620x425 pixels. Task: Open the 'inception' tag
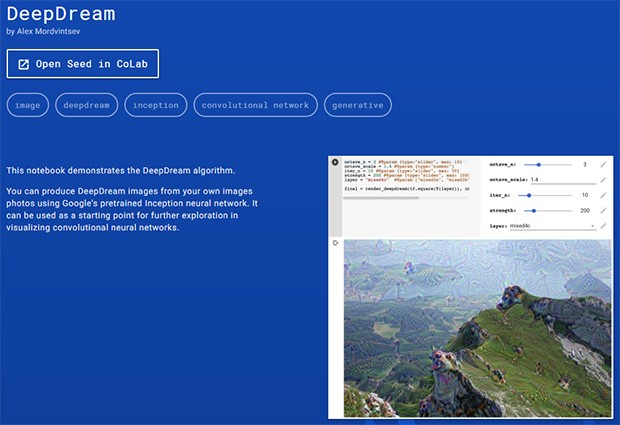coord(156,105)
